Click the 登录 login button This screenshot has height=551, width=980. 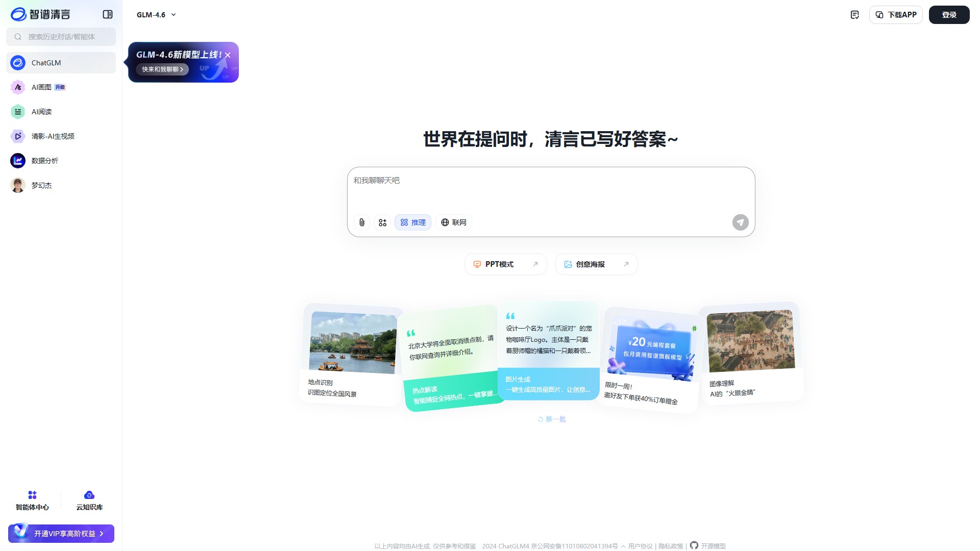point(949,15)
